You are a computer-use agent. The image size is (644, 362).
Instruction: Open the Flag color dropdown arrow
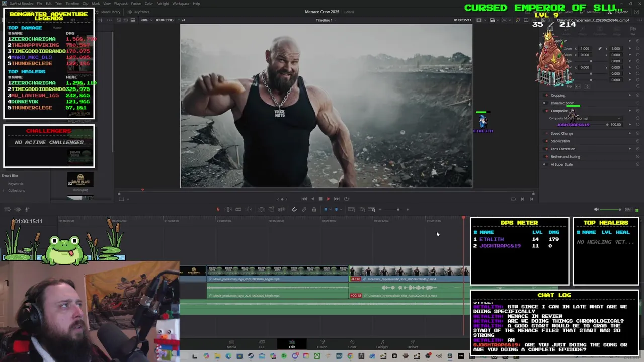[330, 209]
